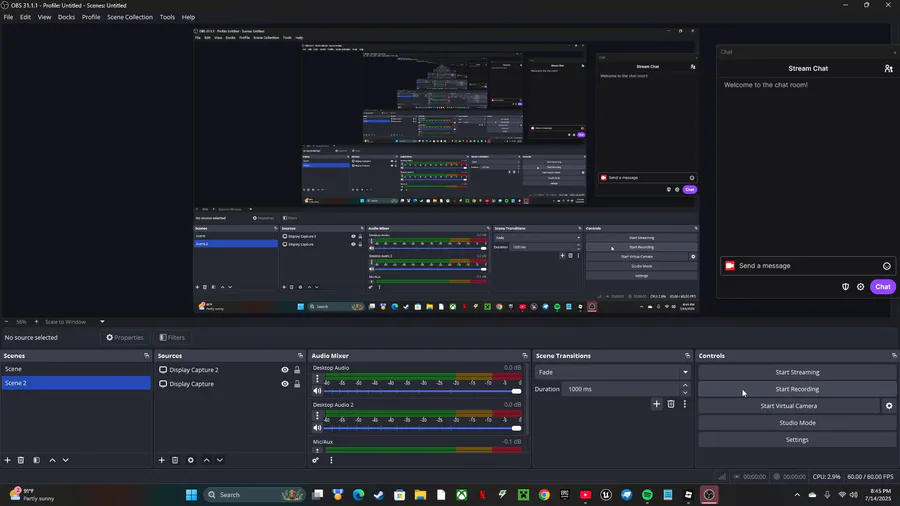Pop out the Scenes dock icon
Viewport: 900px width, 506px height.
[x=146, y=356]
